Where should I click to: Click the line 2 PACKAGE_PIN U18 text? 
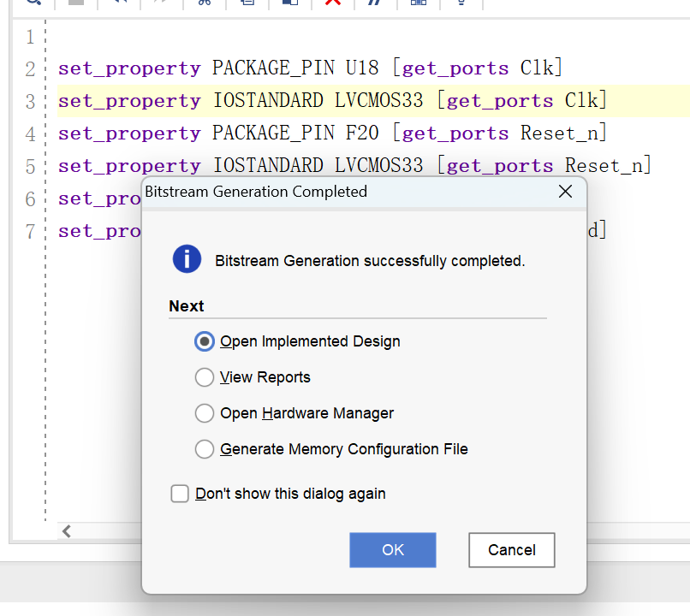310,68
